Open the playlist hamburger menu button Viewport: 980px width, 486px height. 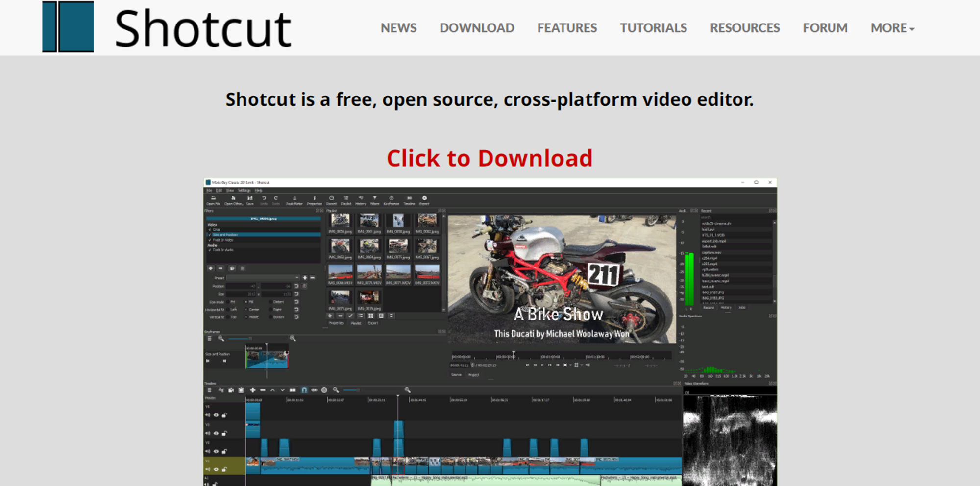click(391, 316)
